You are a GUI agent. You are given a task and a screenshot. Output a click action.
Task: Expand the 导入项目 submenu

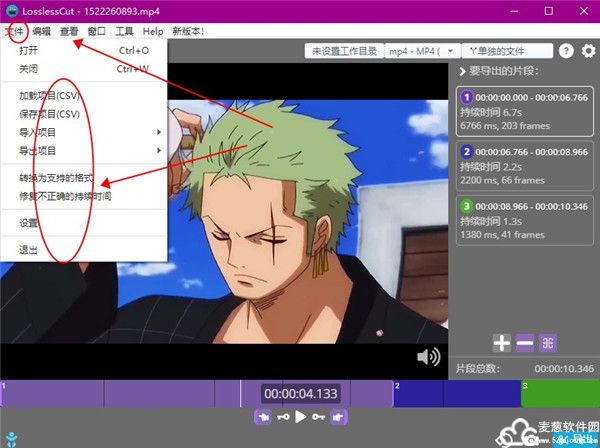pos(84,132)
